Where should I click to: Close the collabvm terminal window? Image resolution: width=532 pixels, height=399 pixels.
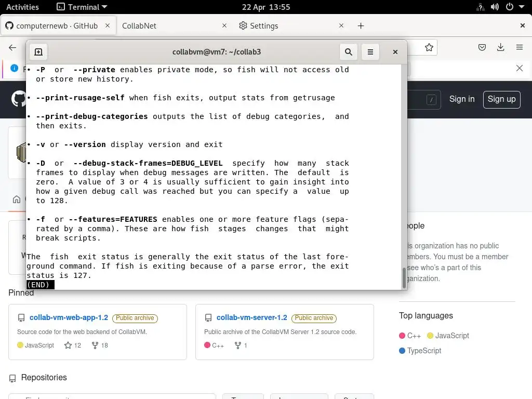coord(395,52)
